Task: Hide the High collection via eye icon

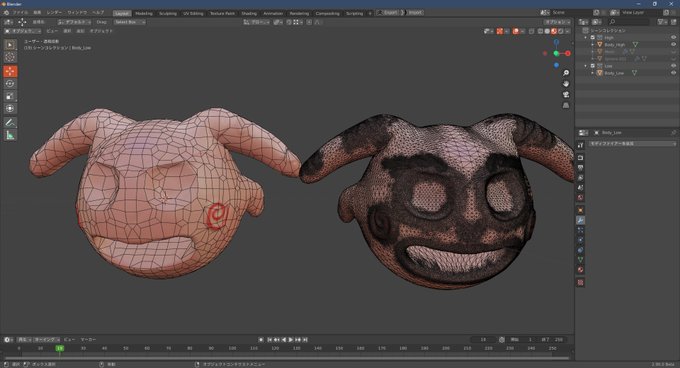Action: point(673,38)
